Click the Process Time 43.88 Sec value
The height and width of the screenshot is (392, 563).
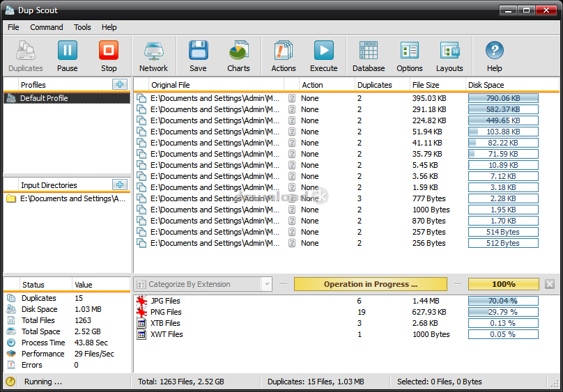click(x=91, y=343)
